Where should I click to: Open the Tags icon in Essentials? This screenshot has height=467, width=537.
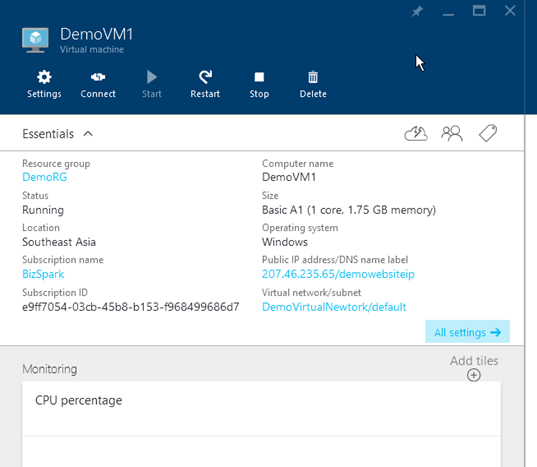[488, 133]
